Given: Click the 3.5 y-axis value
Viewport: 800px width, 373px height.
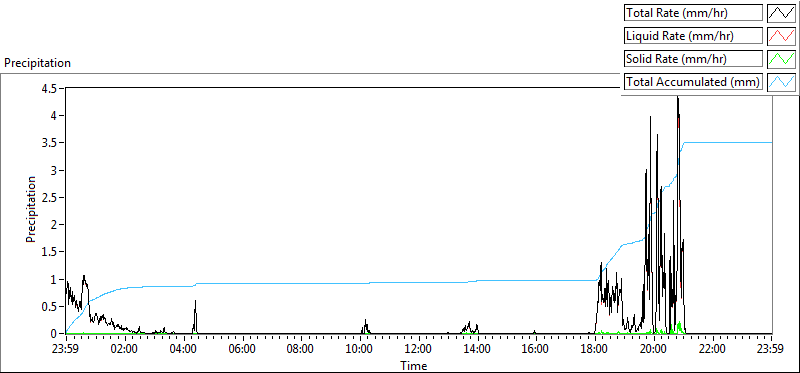Looking at the screenshot, I should coord(50,142).
